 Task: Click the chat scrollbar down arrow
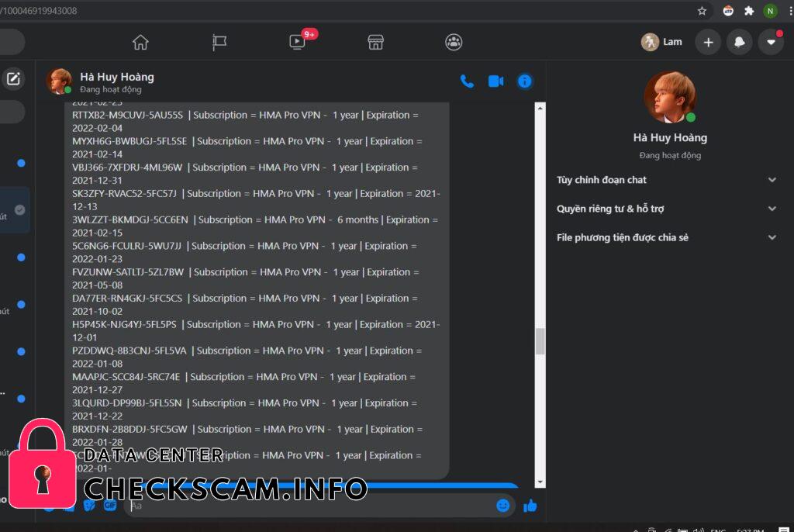(x=540, y=482)
